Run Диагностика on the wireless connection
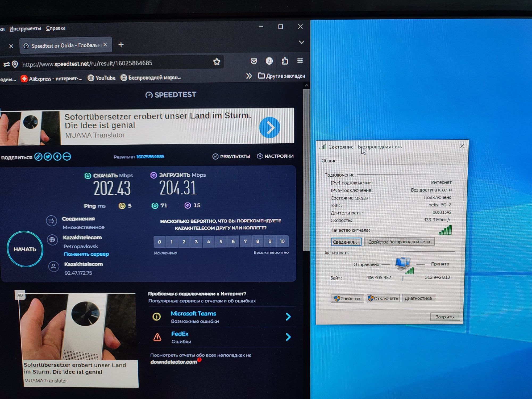 pyautogui.click(x=418, y=298)
